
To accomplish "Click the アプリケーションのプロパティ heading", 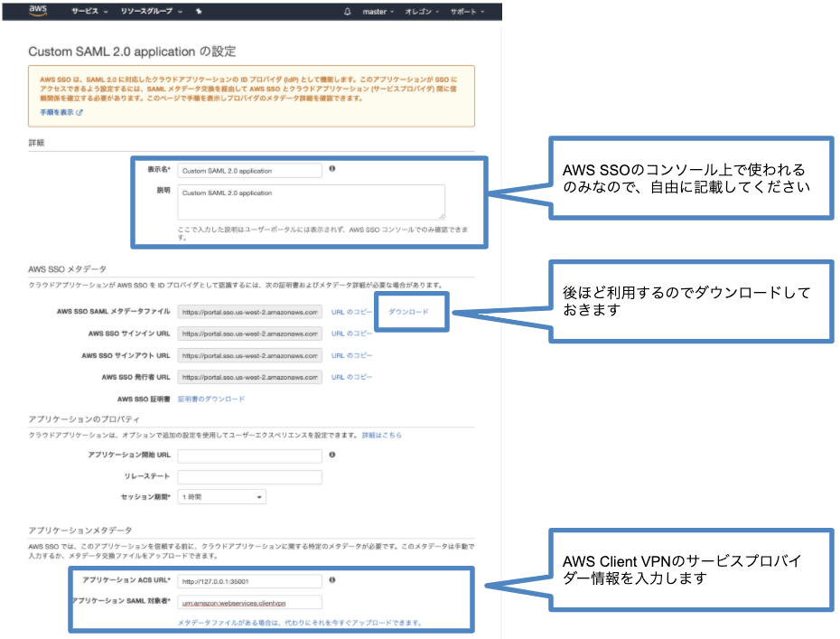I will 84,419.
